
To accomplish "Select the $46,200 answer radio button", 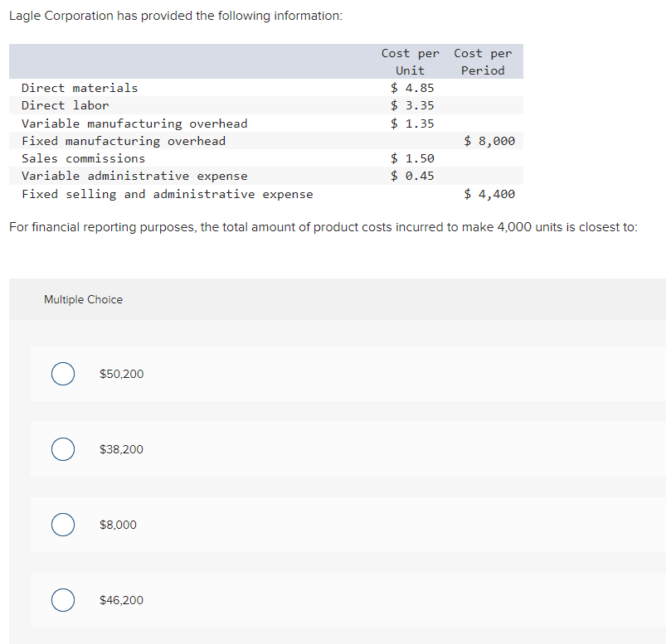I will pos(62,600).
